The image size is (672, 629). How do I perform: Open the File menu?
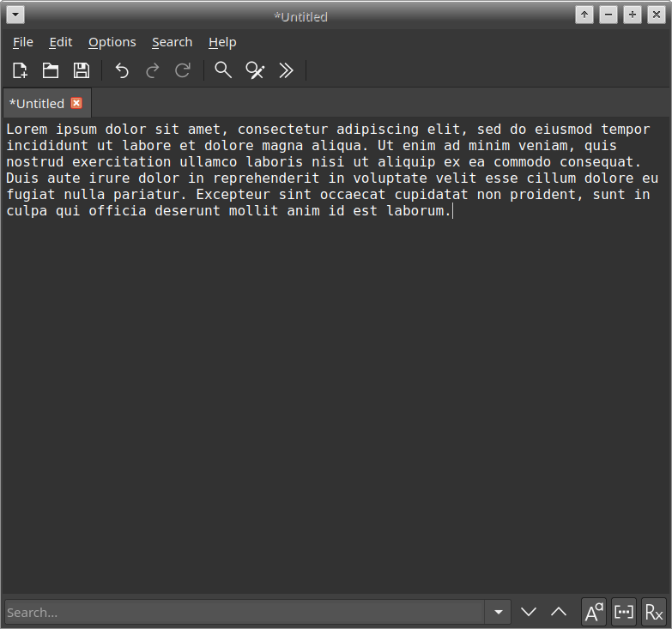(x=23, y=42)
